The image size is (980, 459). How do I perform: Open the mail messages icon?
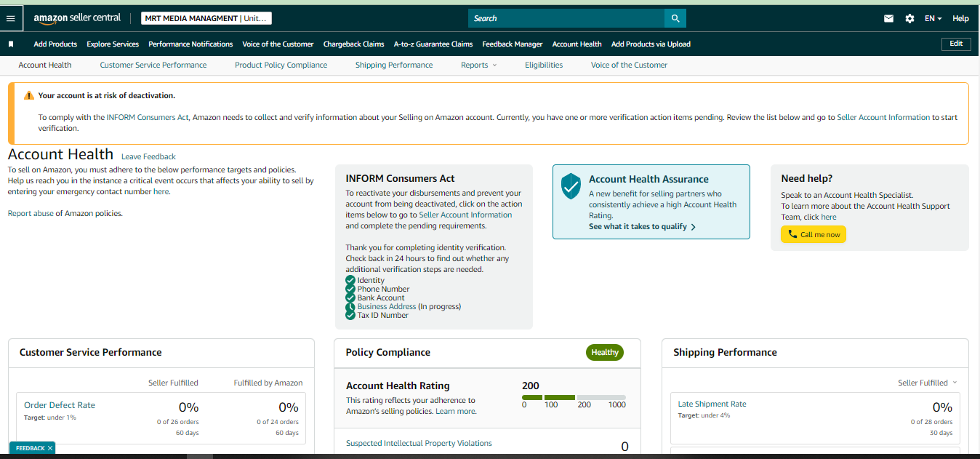[888, 19]
